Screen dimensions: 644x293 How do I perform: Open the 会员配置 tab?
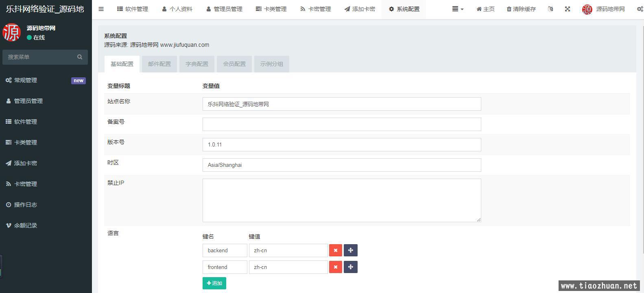234,64
